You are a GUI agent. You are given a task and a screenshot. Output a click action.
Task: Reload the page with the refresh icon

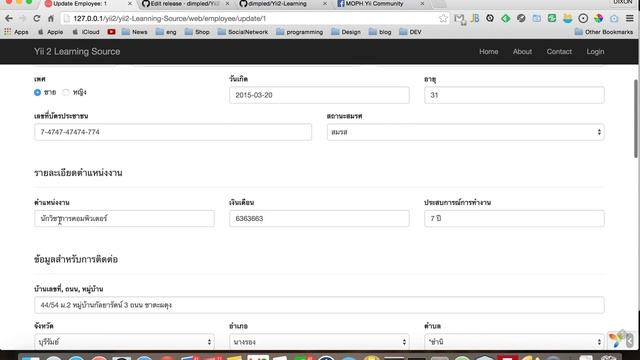click(x=37, y=18)
